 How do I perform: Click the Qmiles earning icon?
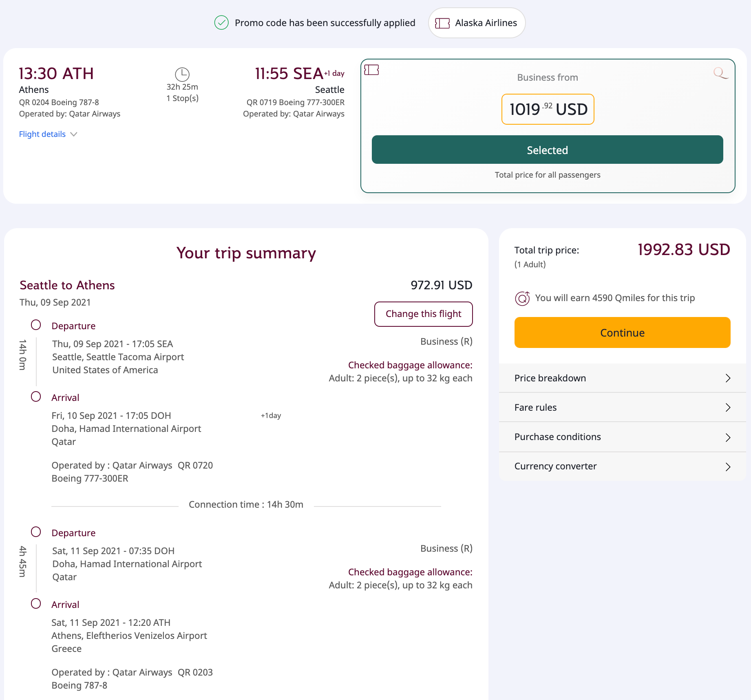point(522,298)
